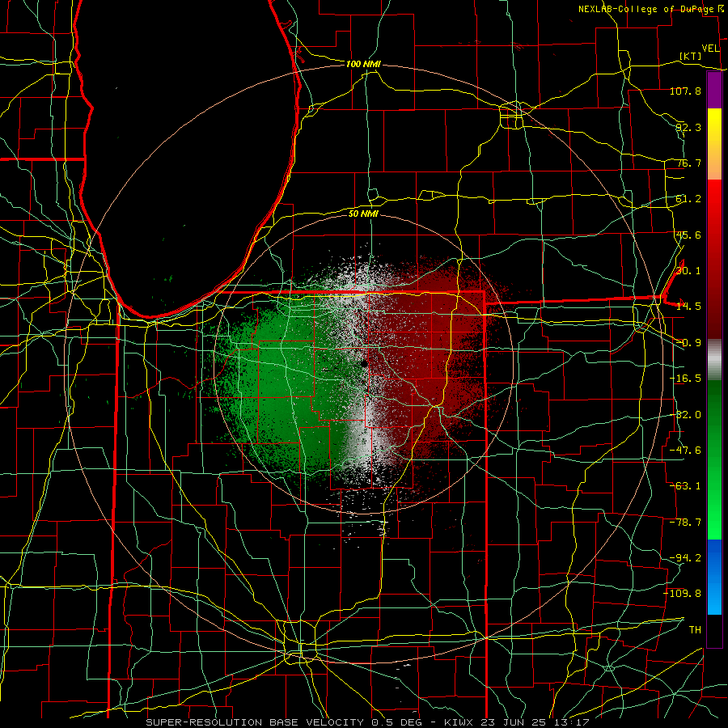Click the black radar site dot at map center
The height and width of the screenshot is (728, 728).
(x=365, y=364)
